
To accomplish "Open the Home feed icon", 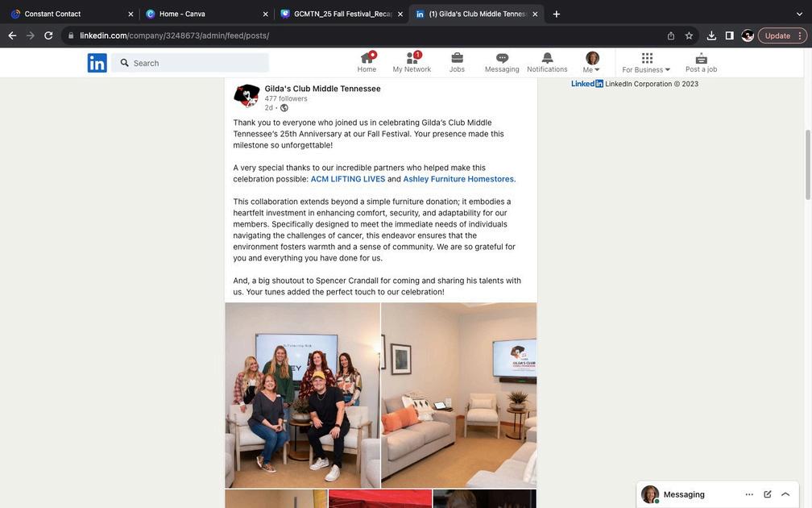I will (x=367, y=62).
